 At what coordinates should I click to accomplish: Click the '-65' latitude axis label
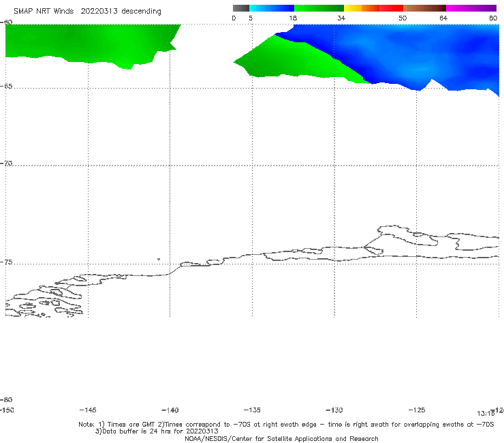(x=6, y=87)
